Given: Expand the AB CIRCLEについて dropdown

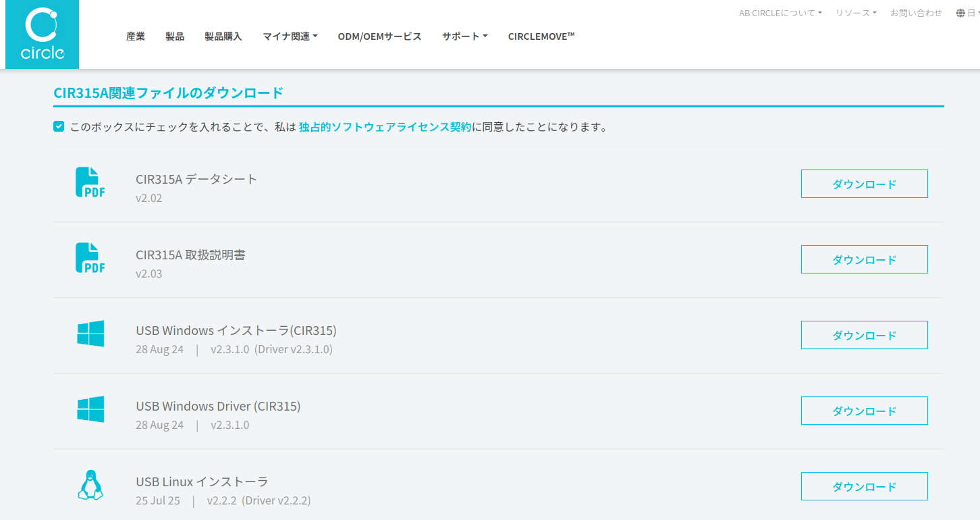Looking at the screenshot, I should [780, 12].
